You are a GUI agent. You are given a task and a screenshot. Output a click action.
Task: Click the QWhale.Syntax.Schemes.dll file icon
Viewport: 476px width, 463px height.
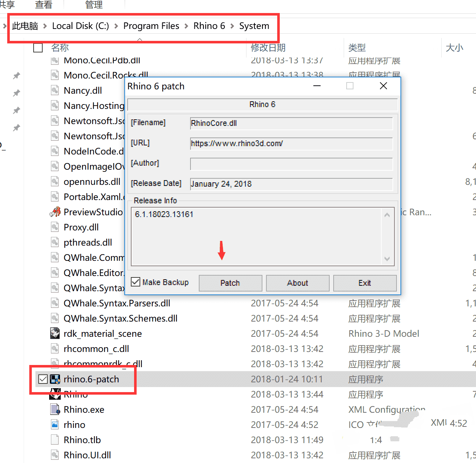(x=55, y=318)
